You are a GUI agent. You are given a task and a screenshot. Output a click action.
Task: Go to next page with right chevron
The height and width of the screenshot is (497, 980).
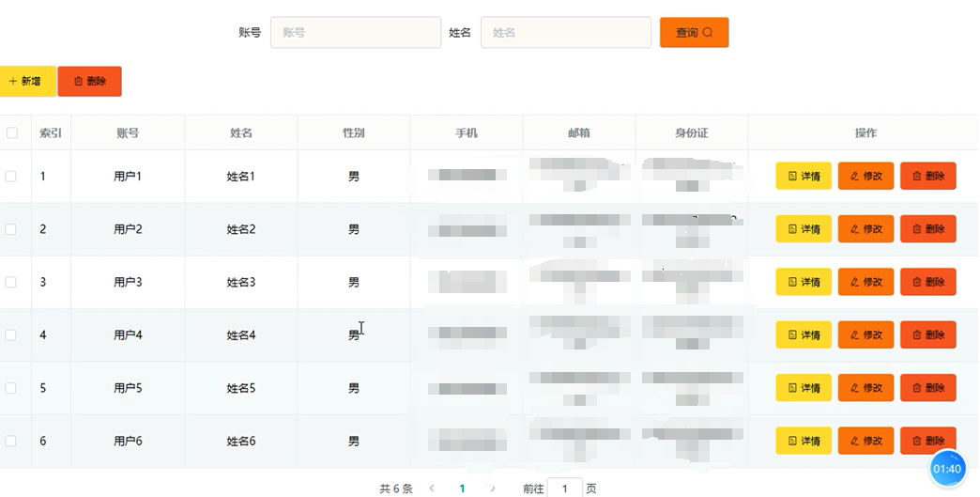[x=493, y=489]
